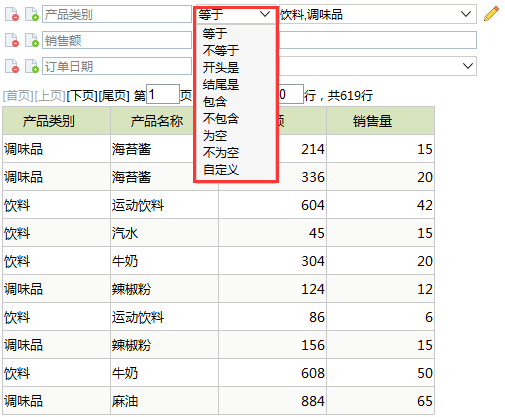
Task: Click add-condition icon in 产品类别 row
Action: coord(32,14)
